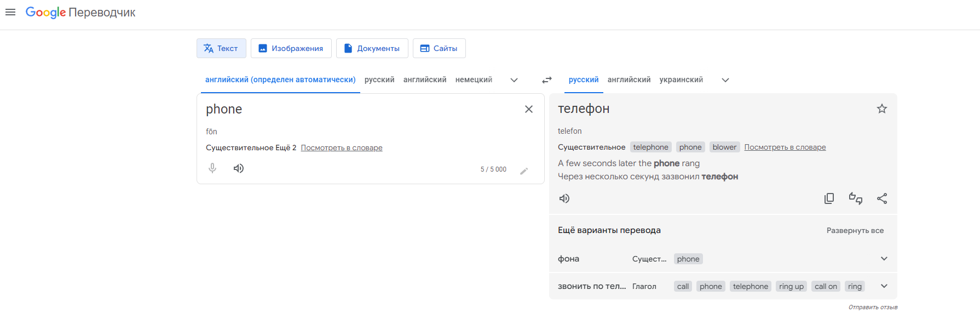Expand the 'фона' translation row
980x335 pixels.
click(884, 259)
